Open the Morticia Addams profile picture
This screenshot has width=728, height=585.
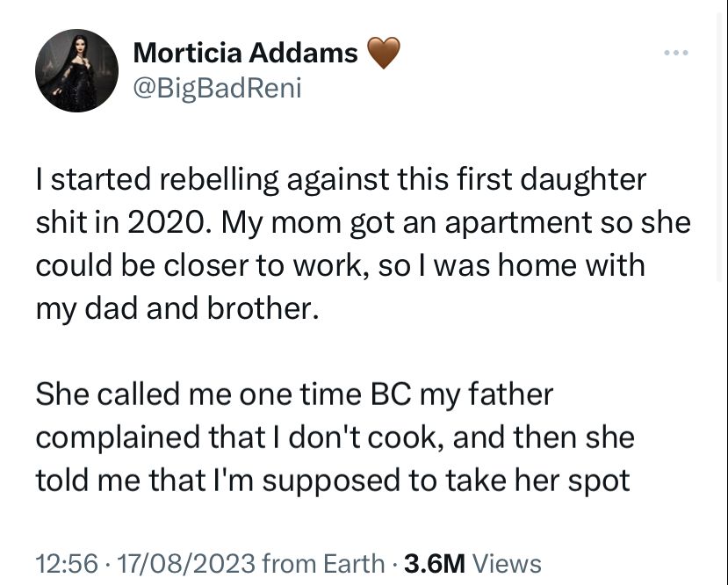[x=76, y=70]
